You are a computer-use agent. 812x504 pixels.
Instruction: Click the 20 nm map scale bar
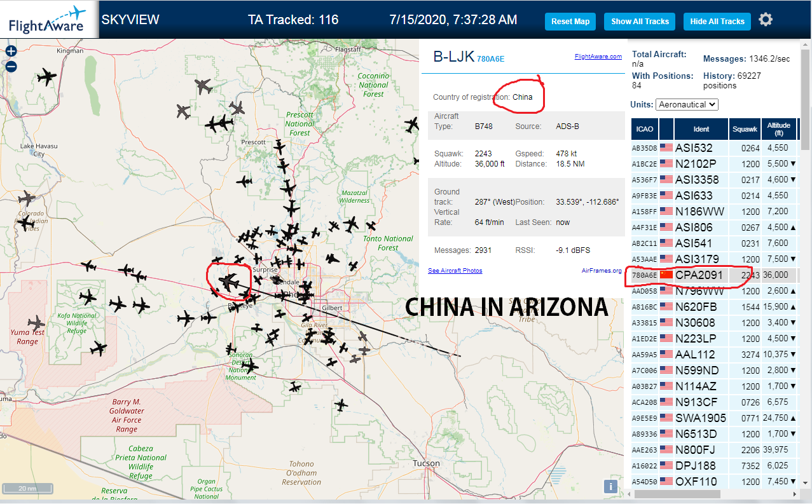point(27,489)
